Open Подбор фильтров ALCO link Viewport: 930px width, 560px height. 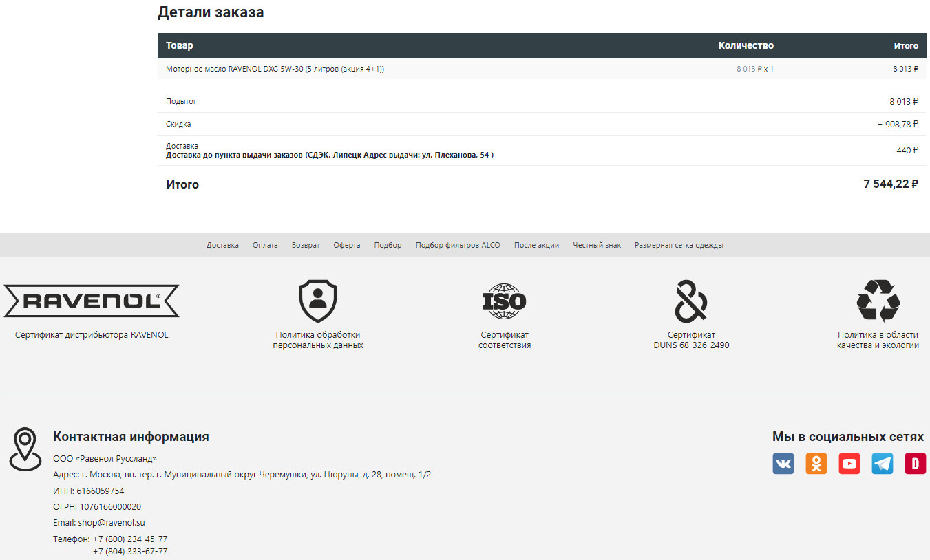(x=458, y=245)
